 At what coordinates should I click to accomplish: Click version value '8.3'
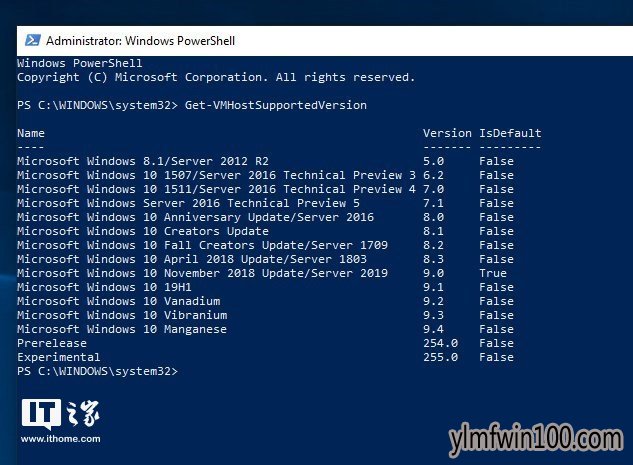(x=434, y=259)
